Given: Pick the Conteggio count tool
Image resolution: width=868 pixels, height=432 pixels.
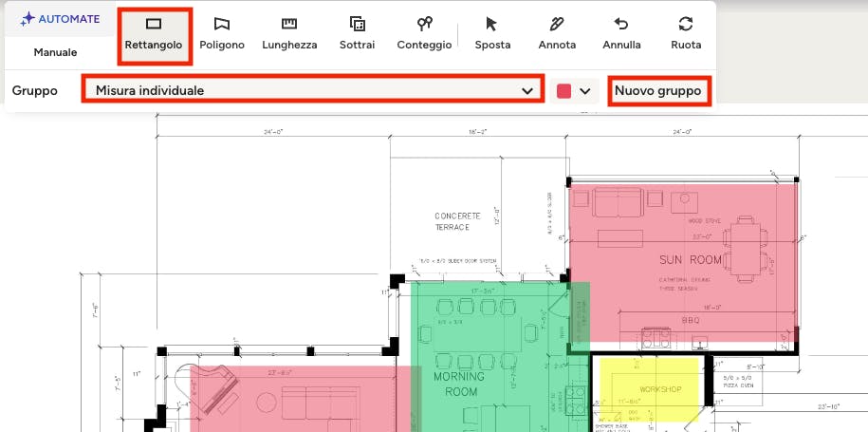Looking at the screenshot, I should coord(424,34).
